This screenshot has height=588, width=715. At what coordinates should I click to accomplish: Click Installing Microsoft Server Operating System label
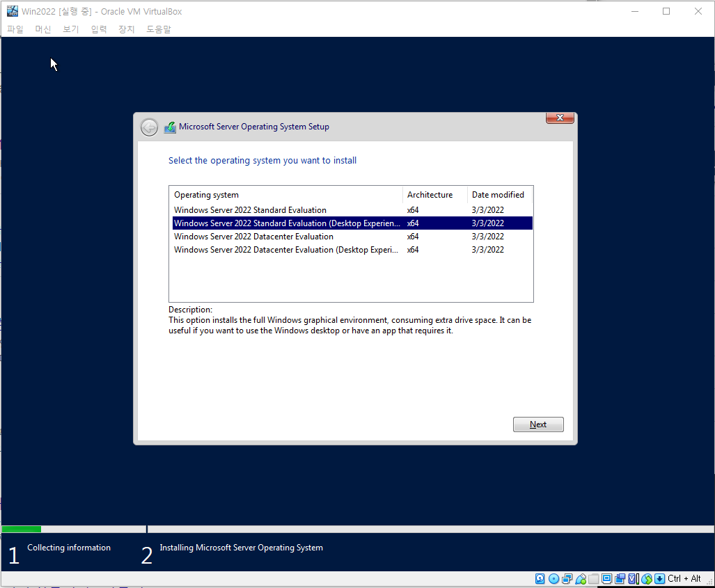[x=241, y=548]
